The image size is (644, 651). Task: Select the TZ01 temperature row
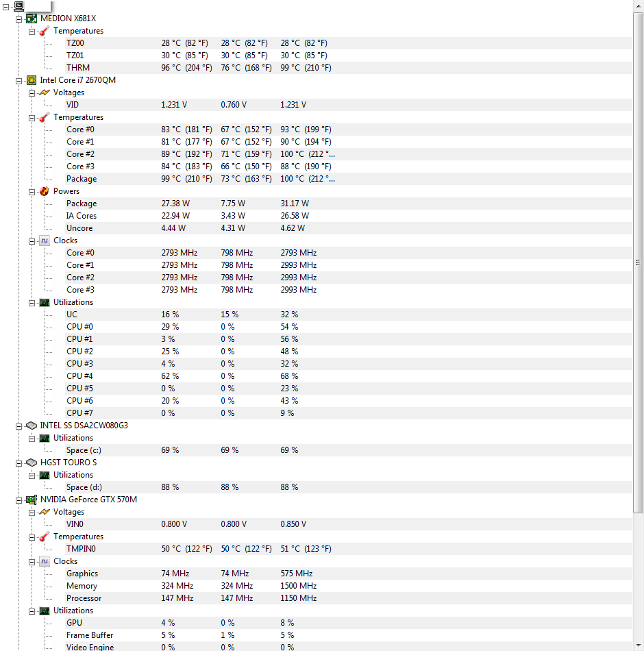pyautogui.click(x=349, y=56)
